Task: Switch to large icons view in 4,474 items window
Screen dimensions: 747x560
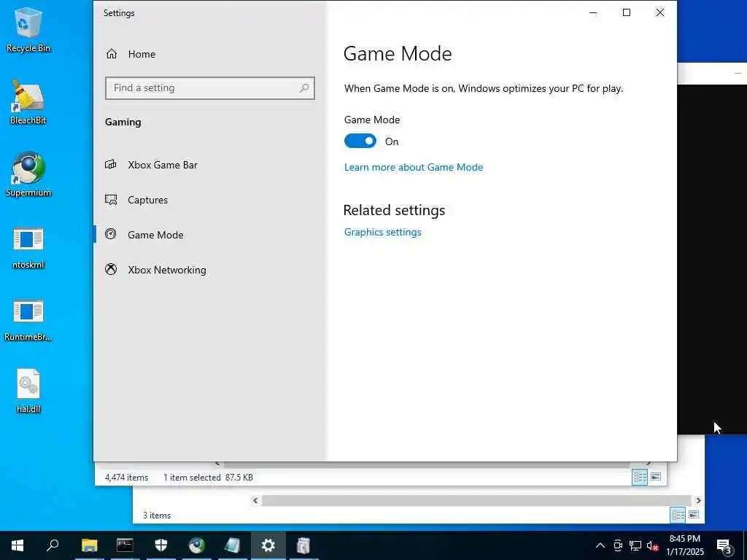Action: 656,477
